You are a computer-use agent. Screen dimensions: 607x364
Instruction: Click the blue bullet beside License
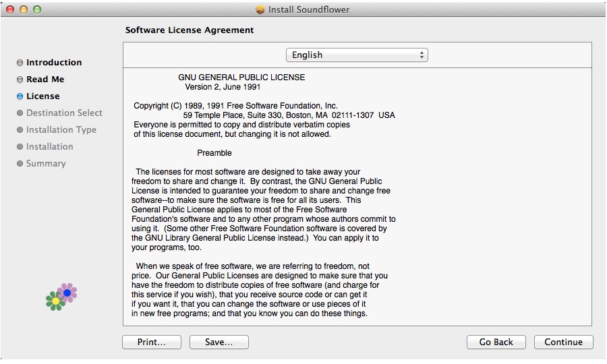click(x=20, y=96)
